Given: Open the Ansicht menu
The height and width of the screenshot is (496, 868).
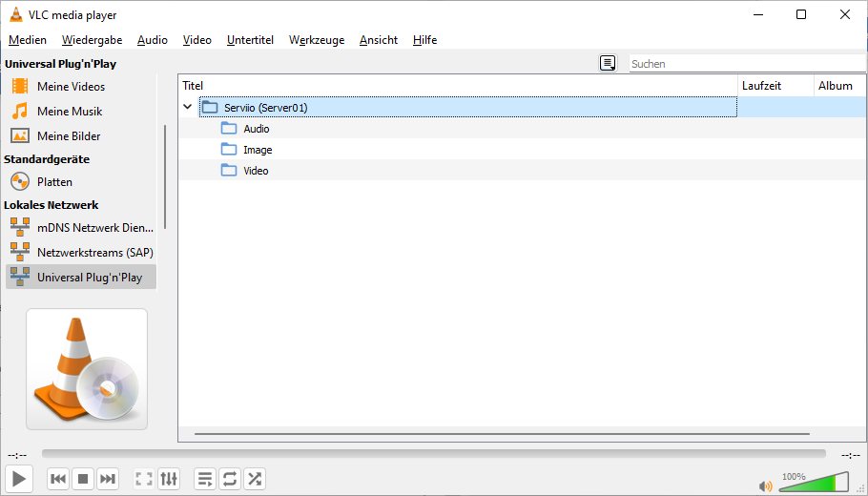Looking at the screenshot, I should coord(379,40).
